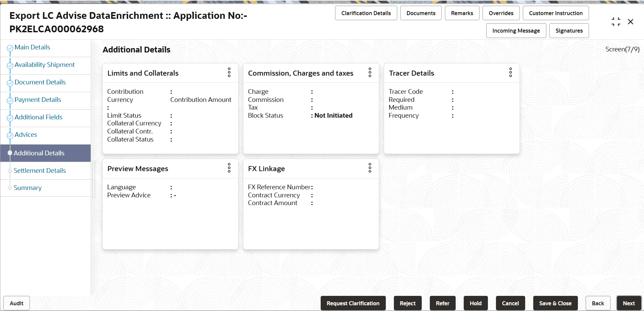Click the Preview Advice label
The width and height of the screenshot is (644, 311).
[129, 195]
